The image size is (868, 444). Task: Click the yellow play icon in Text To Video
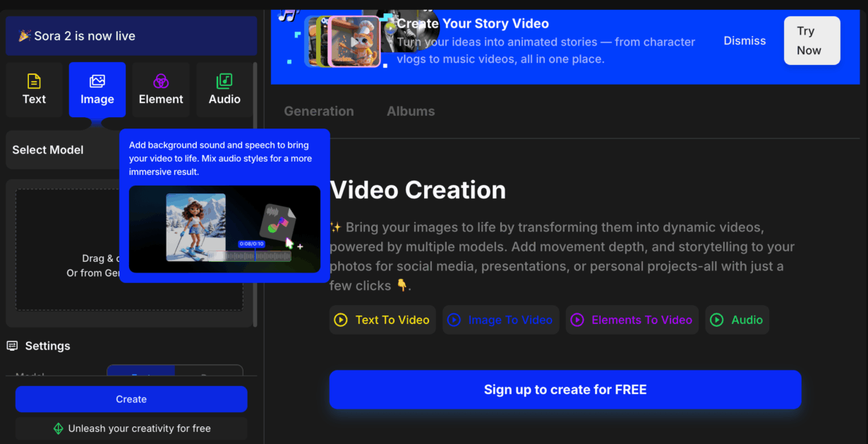tap(341, 320)
